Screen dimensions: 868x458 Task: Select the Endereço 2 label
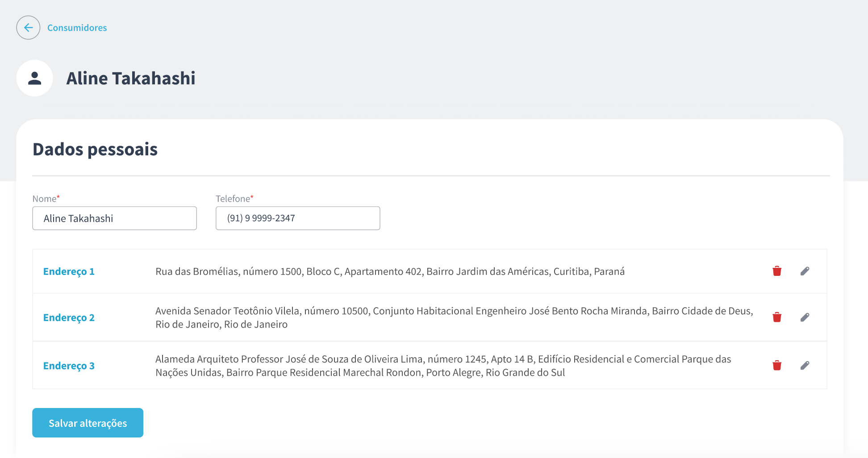(69, 317)
